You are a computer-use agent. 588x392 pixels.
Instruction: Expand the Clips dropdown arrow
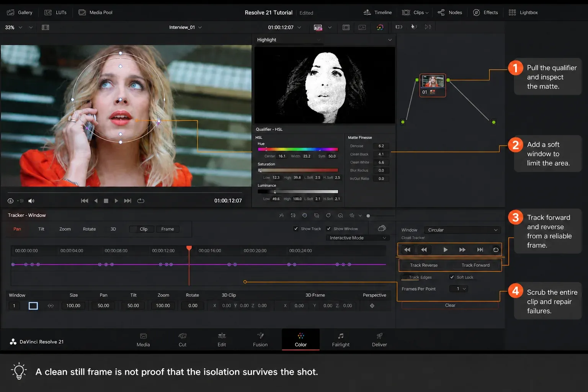pyautogui.click(x=427, y=13)
